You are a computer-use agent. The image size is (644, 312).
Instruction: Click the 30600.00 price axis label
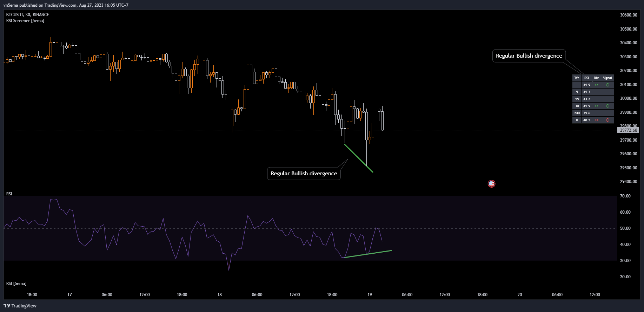[629, 15]
